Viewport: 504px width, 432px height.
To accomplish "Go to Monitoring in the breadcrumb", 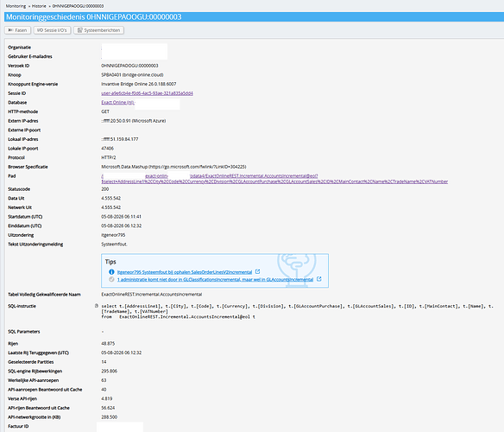I will pos(16,6).
